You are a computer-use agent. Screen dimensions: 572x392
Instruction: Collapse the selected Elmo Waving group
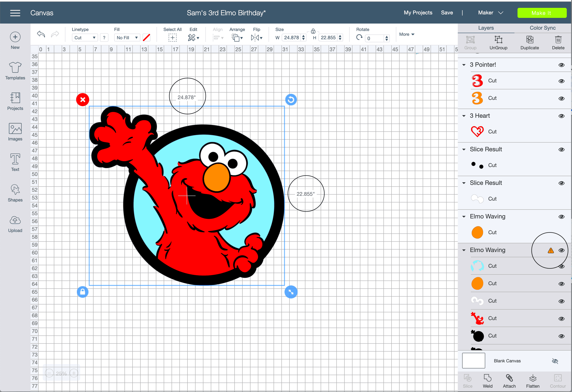(x=464, y=250)
